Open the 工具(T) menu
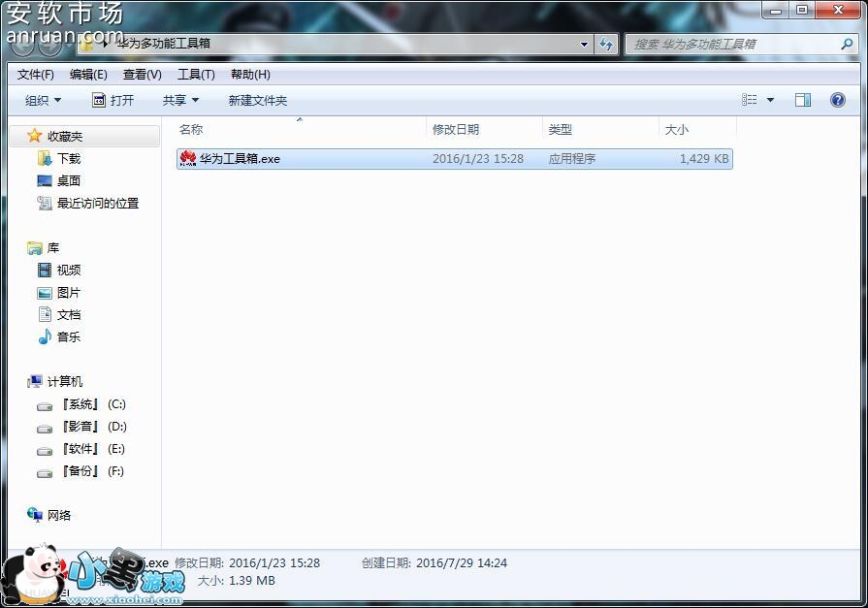The height and width of the screenshot is (608, 868). [x=196, y=75]
